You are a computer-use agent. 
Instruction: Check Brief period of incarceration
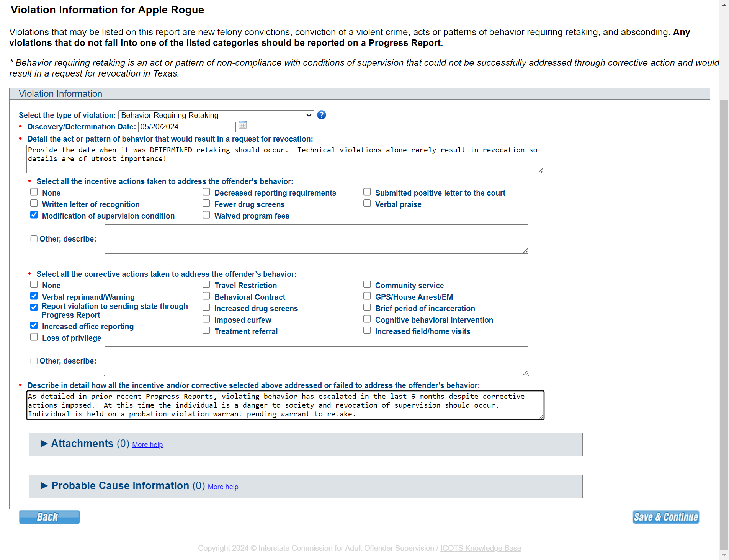point(367,307)
